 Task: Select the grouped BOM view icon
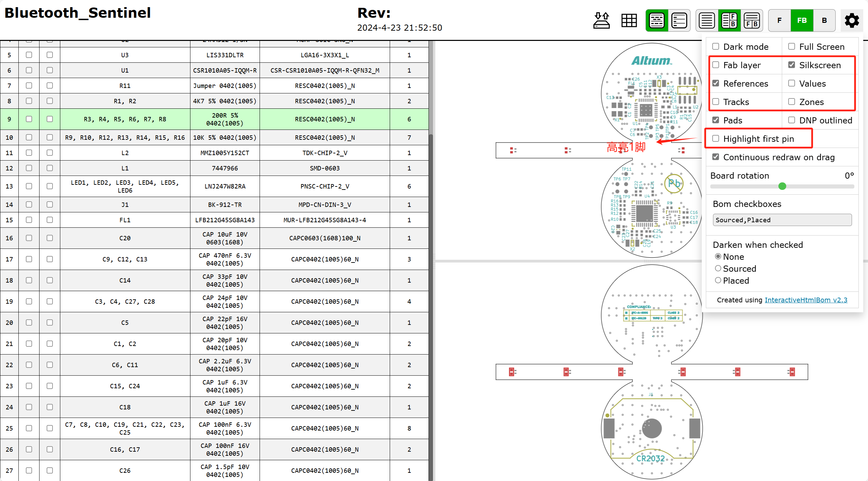[656, 20]
